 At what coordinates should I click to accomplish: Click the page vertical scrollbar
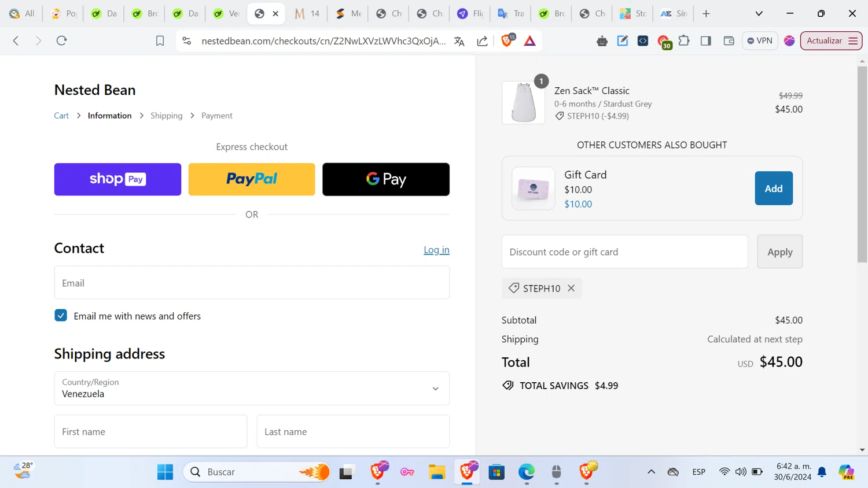(862, 165)
